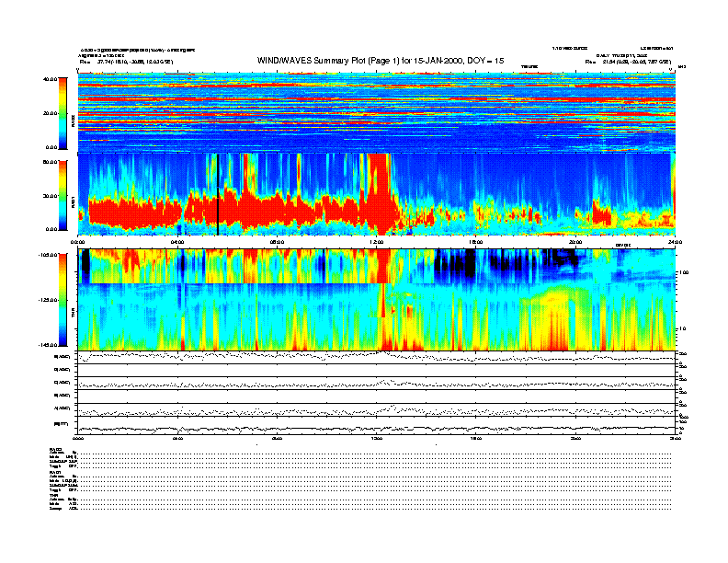
Task: Click the 40.00 tick on RAD2 colorbar
Action: [51, 79]
